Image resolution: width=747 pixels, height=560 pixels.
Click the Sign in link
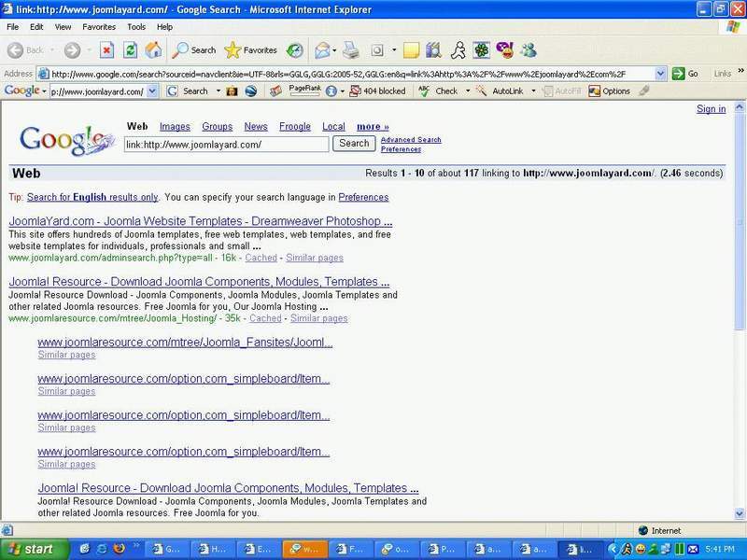pos(711,109)
